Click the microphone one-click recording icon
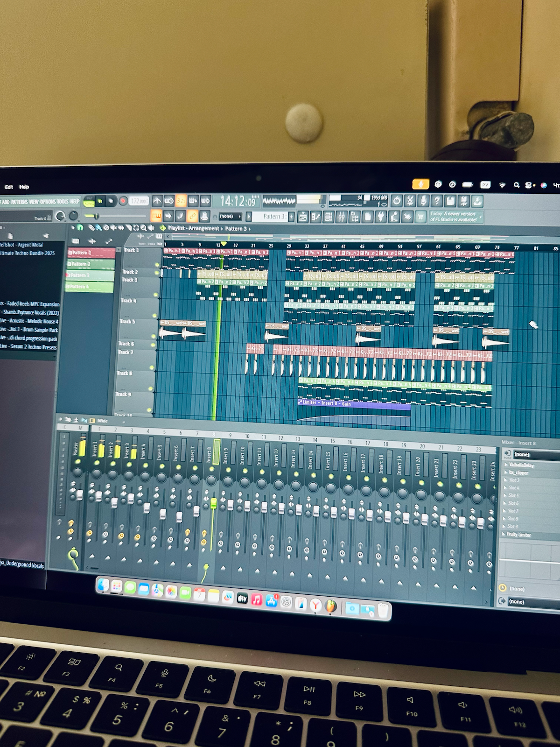 (423, 201)
